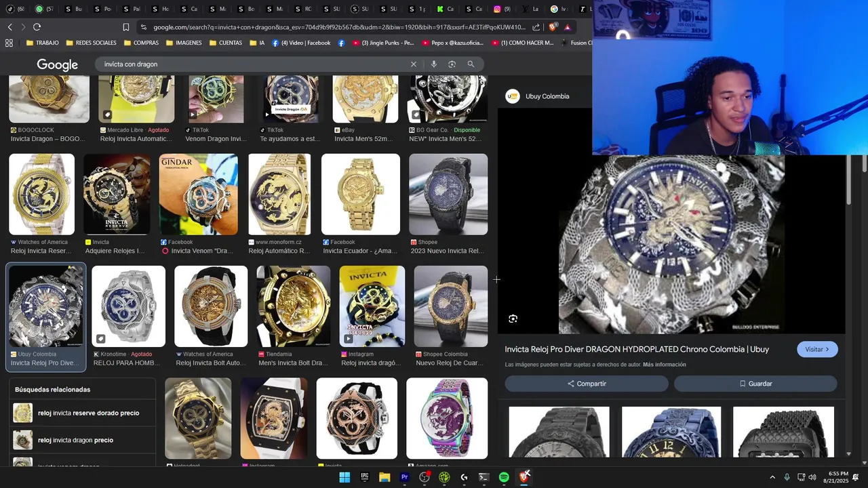Click the Compartir button
Image resolution: width=868 pixels, height=488 pixels.
pos(587,384)
